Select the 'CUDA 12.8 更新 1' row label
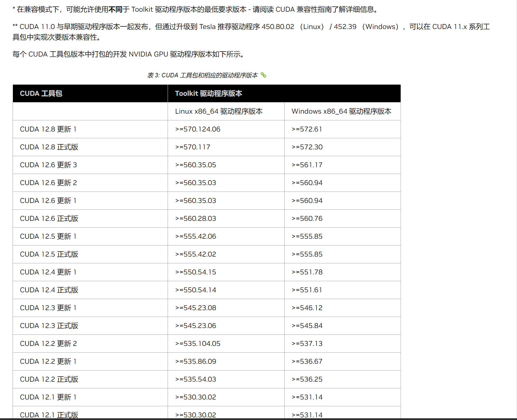This screenshot has width=517, height=420. [x=48, y=129]
